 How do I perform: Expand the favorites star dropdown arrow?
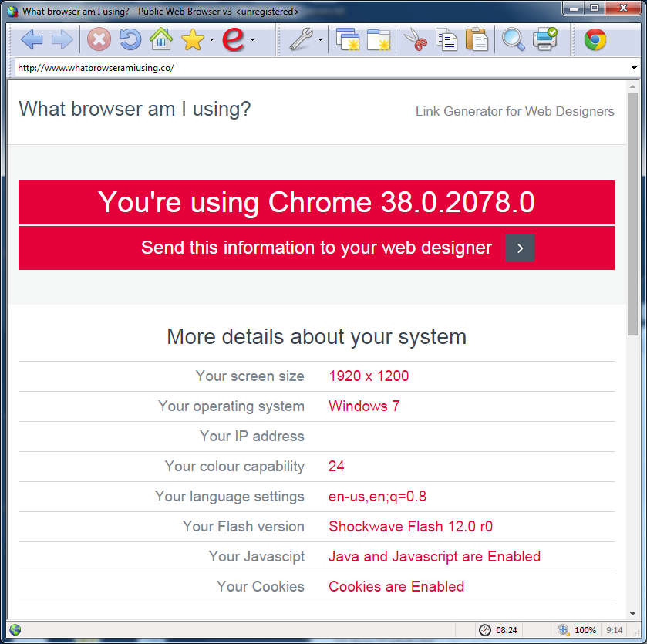click(211, 40)
